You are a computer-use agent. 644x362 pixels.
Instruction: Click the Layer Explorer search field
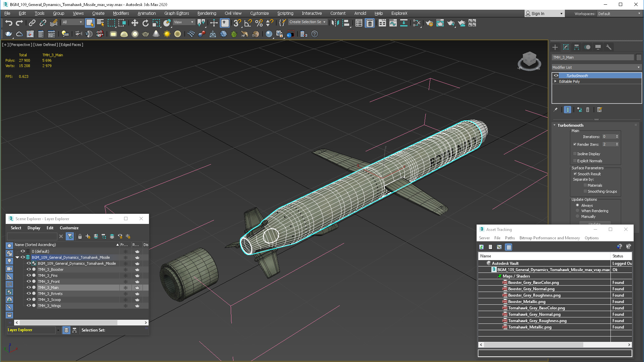33,236
